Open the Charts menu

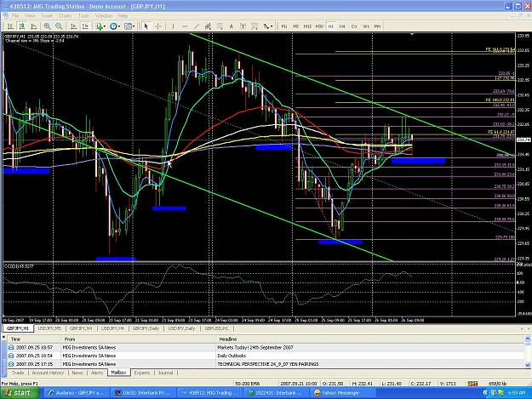coord(66,15)
